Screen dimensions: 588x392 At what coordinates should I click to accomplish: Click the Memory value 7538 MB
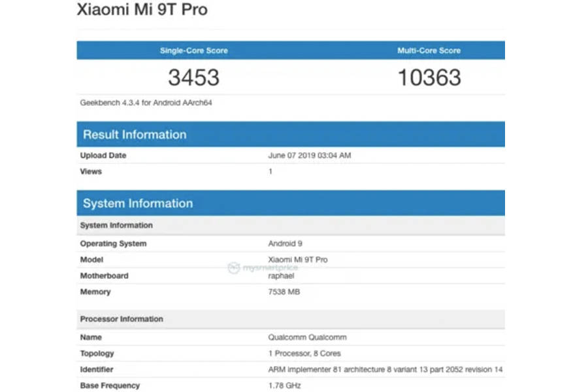[285, 292]
